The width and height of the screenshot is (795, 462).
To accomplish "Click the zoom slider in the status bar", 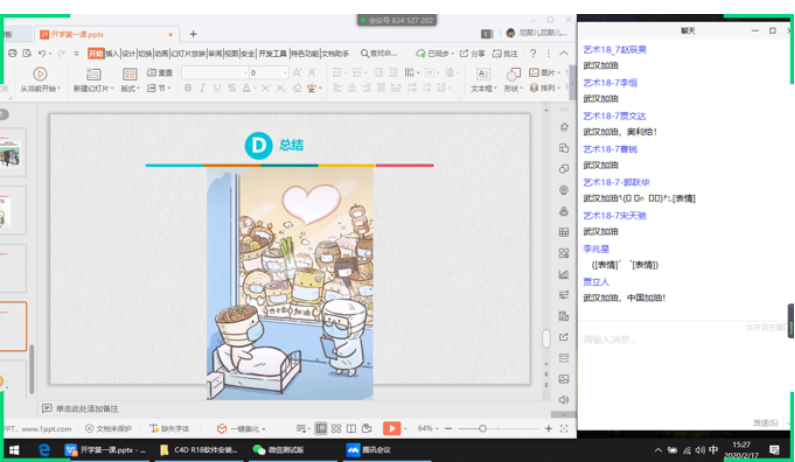I will (x=482, y=428).
